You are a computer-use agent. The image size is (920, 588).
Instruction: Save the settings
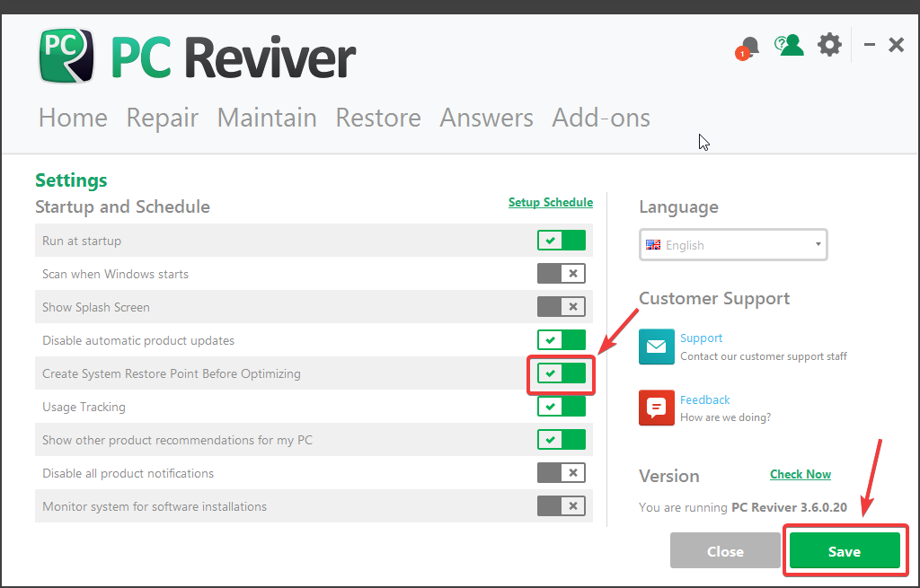tap(845, 550)
